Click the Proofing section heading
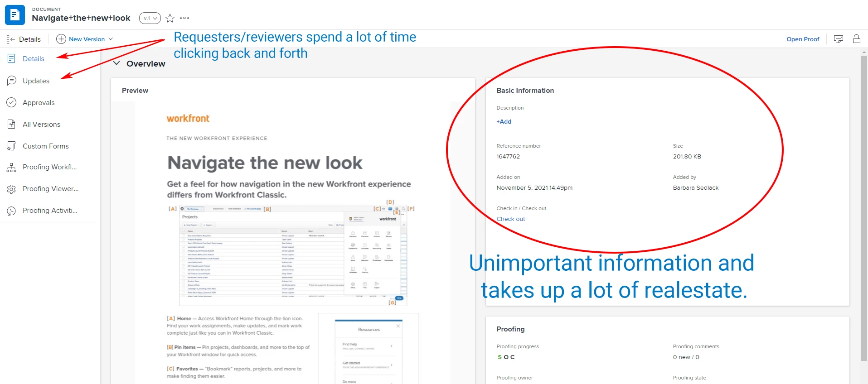Viewport: 868px width, 384px height. click(510, 329)
